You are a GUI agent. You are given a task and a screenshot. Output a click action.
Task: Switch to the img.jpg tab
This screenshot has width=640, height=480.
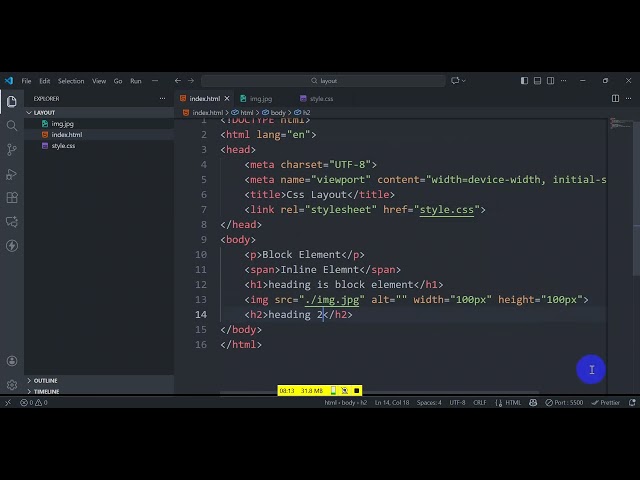point(261,98)
